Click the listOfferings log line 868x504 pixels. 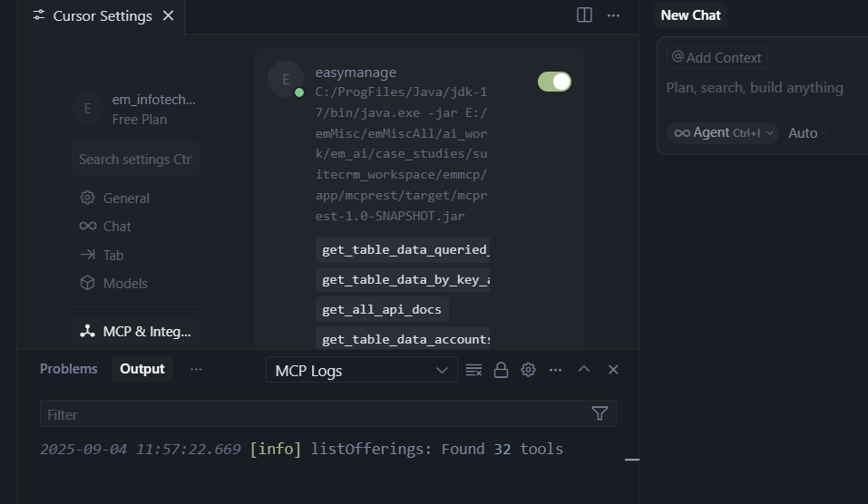301,449
